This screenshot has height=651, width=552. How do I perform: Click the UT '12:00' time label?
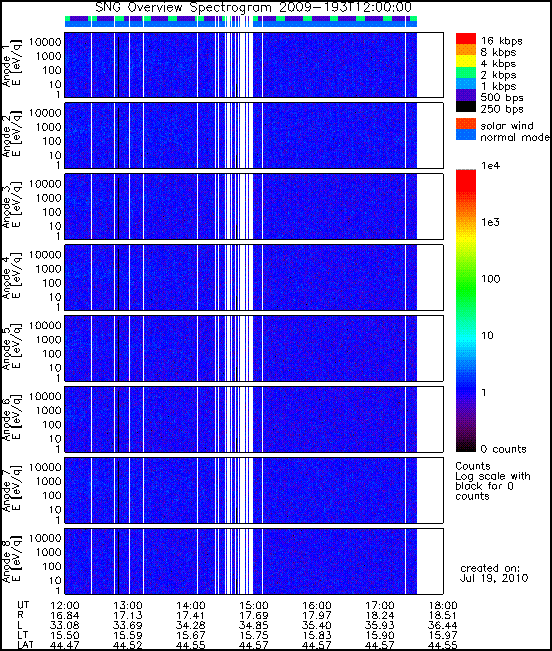pyautogui.click(x=64, y=605)
